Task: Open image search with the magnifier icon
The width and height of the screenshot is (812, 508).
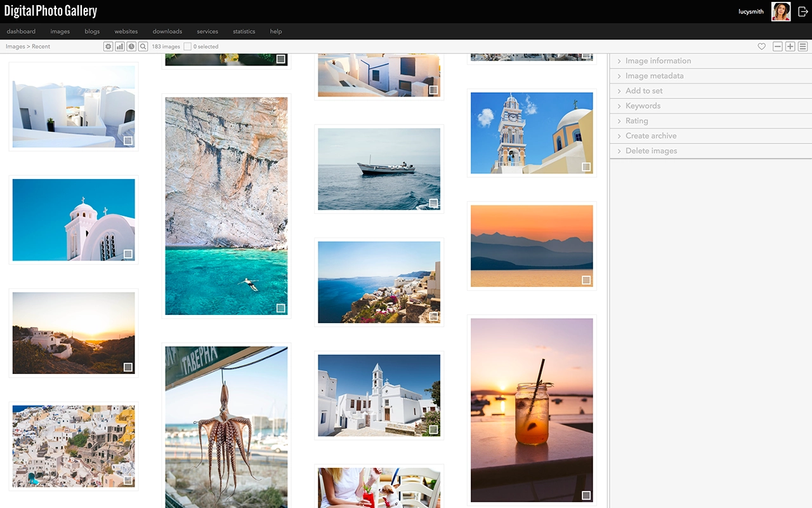Action: 143,46
